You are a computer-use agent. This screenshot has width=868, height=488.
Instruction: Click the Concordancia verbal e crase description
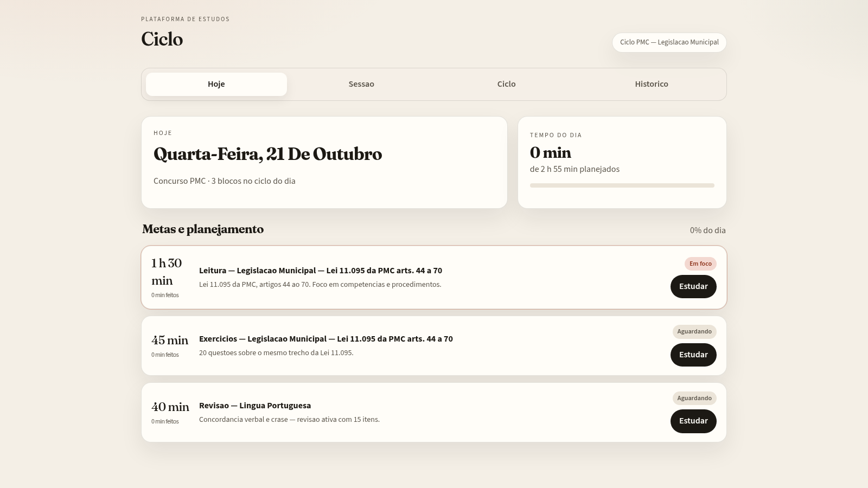tap(289, 420)
